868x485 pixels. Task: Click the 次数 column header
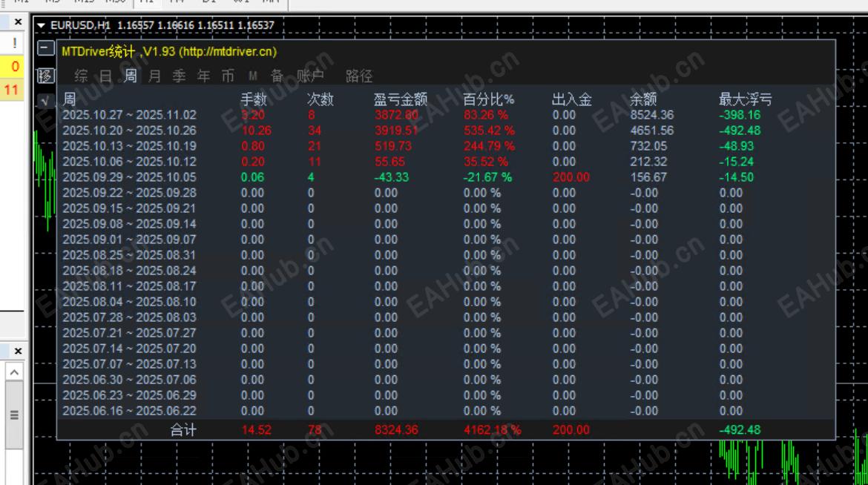320,99
